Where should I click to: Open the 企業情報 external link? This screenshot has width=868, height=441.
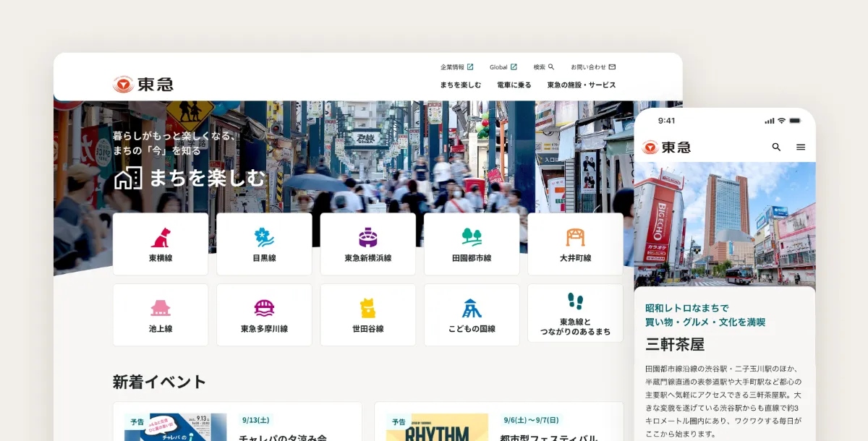coord(457,67)
